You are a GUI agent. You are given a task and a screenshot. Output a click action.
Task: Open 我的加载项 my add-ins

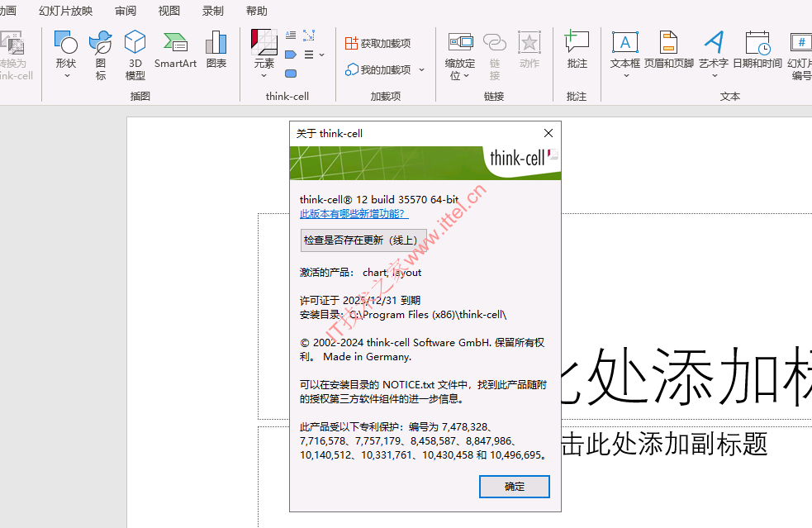[378, 69]
